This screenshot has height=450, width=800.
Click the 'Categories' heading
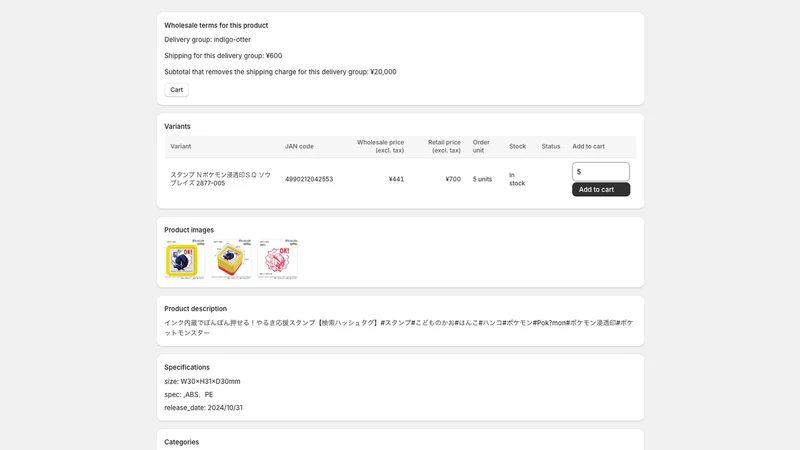182,442
